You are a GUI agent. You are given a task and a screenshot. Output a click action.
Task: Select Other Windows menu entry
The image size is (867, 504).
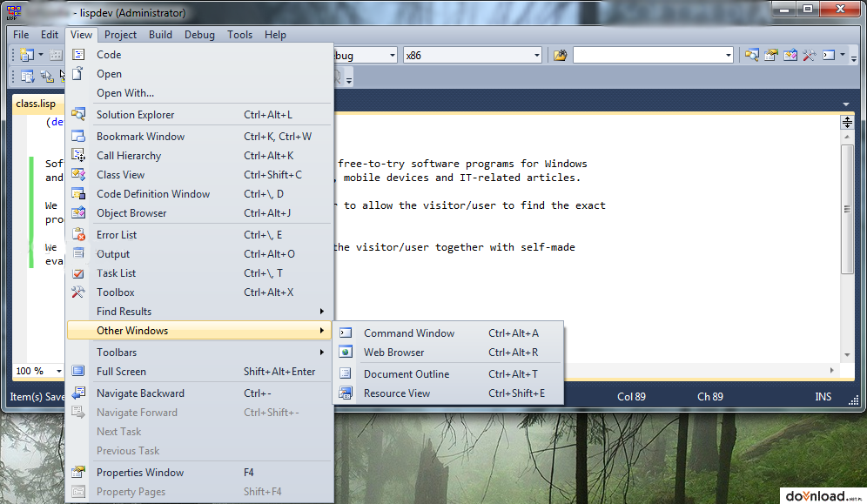click(199, 331)
